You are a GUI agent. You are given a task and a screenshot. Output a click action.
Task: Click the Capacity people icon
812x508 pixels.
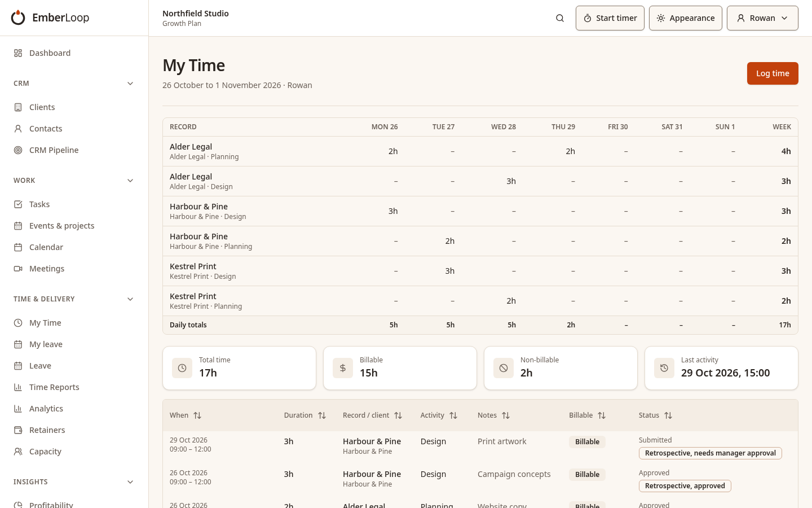click(x=18, y=452)
